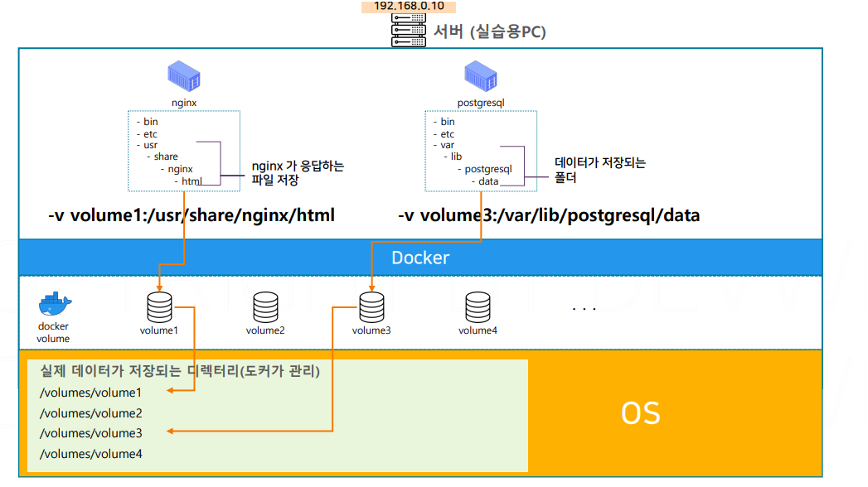Click 'bin' in the postgresql folder tree
This screenshot has height=487, width=868.
[448, 122]
